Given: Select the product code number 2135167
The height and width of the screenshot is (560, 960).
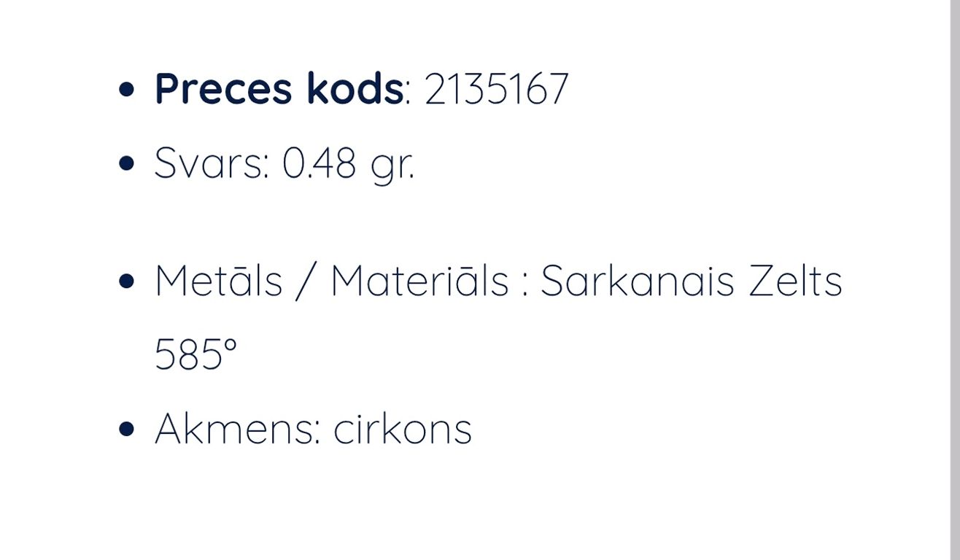Looking at the screenshot, I should [496, 90].
